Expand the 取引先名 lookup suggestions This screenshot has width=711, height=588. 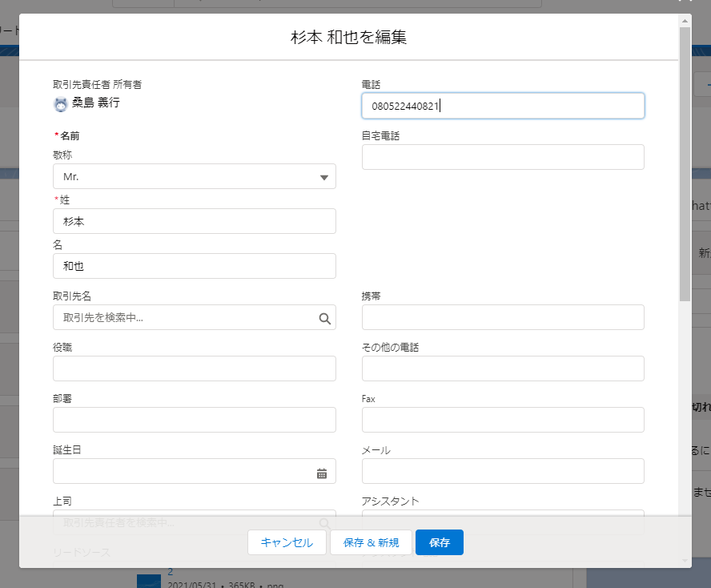[192, 317]
